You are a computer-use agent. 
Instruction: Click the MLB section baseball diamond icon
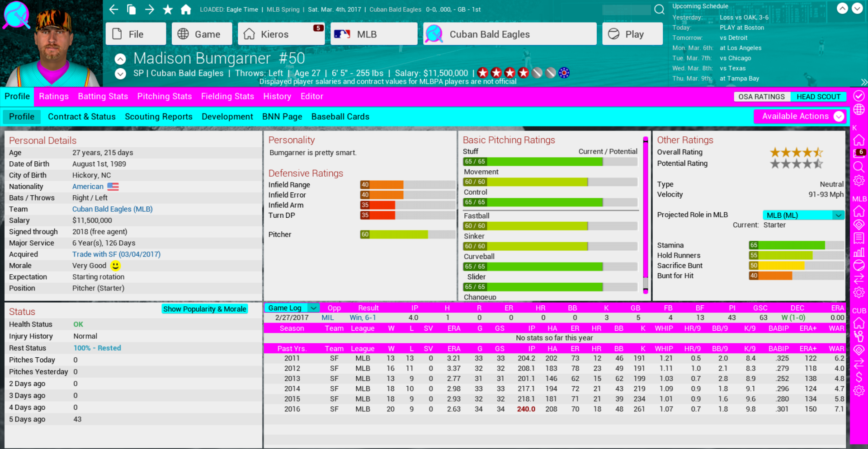tap(859, 224)
